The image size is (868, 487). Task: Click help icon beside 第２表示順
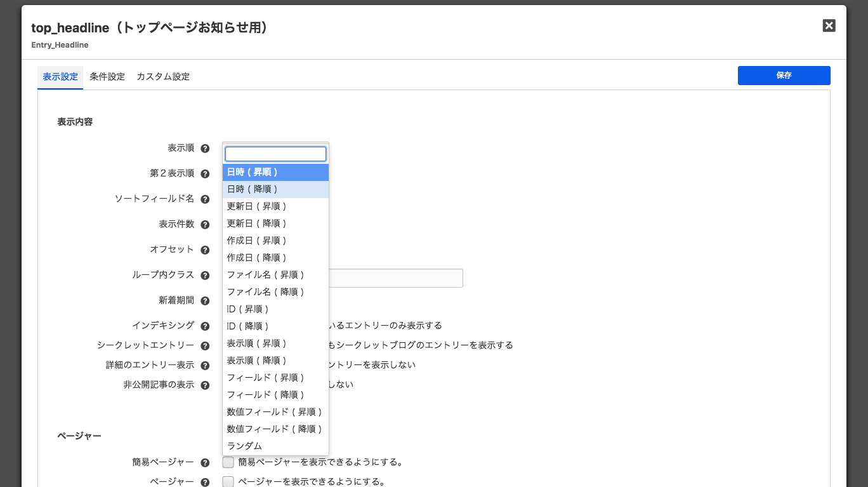[205, 174]
